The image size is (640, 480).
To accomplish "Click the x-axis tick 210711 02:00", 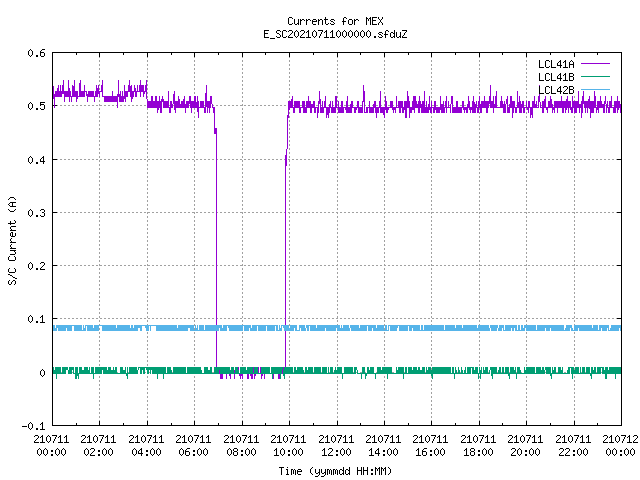I will click(x=98, y=446).
